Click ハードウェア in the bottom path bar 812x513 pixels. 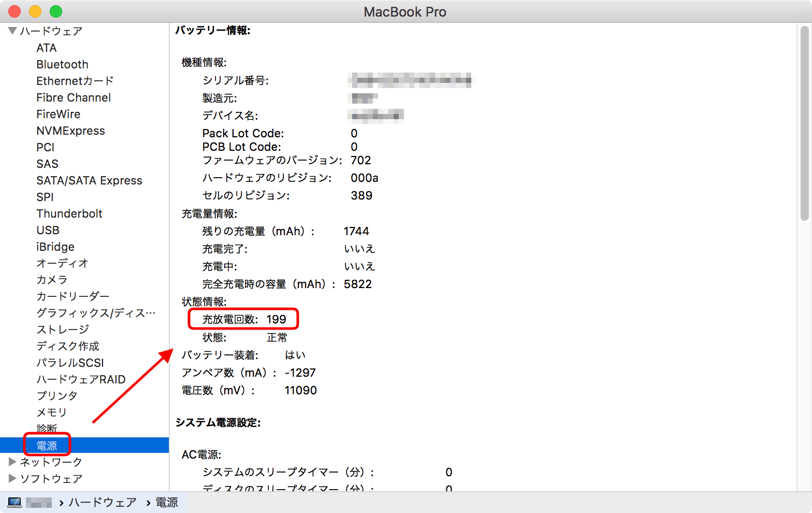tap(103, 503)
